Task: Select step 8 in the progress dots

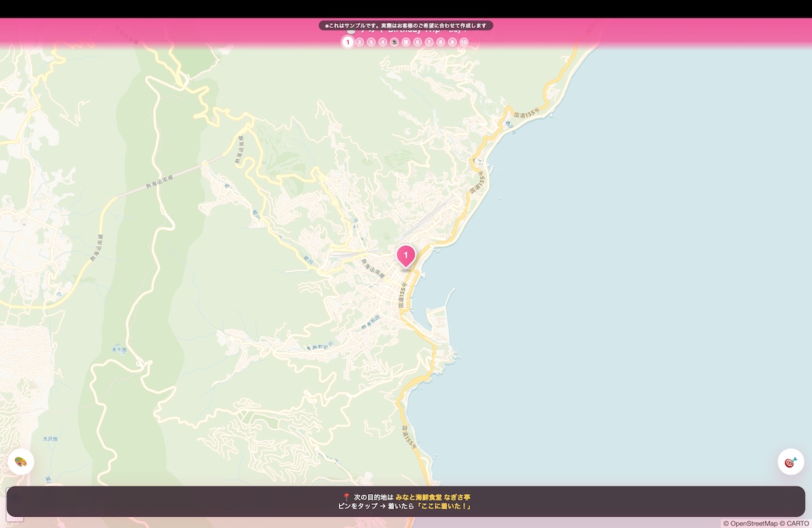Action: [x=441, y=42]
